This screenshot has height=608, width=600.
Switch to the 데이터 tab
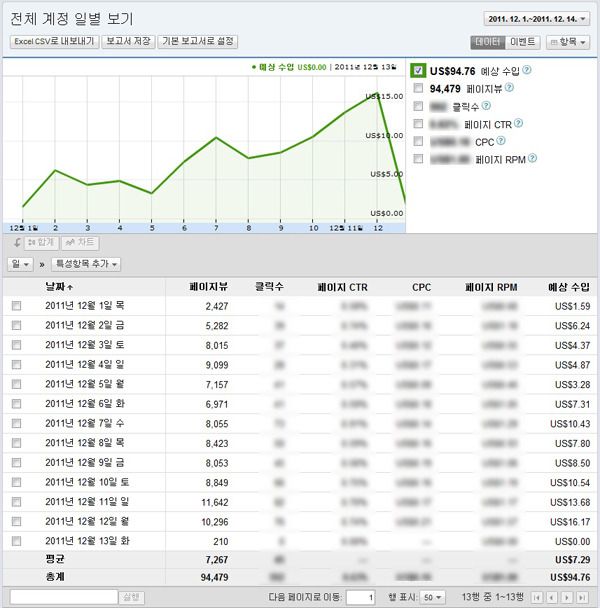click(488, 42)
